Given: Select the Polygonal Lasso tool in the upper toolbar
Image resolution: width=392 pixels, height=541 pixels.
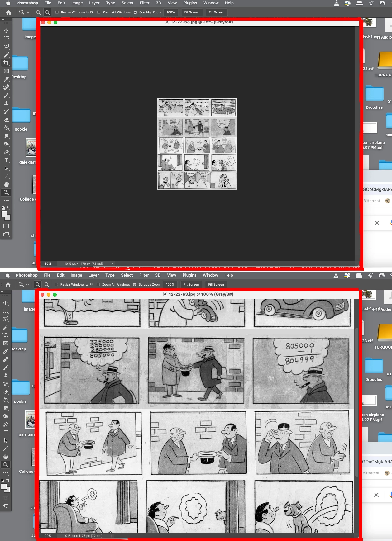Looking at the screenshot, I should pyautogui.click(x=6, y=47).
